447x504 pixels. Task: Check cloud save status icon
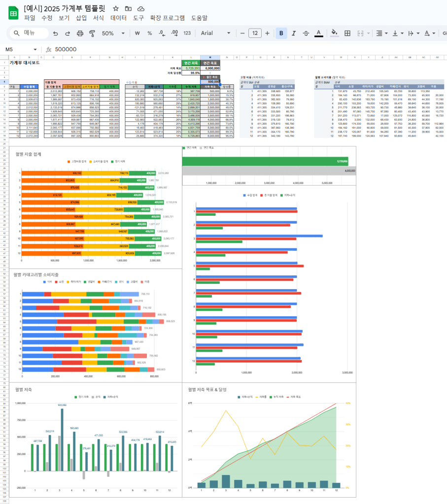(x=141, y=8)
